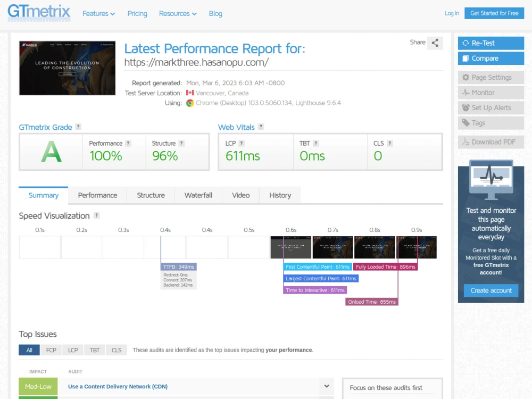This screenshot has height=399, width=532.
Task: Open the Resources dropdown menu
Action: point(178,14)
